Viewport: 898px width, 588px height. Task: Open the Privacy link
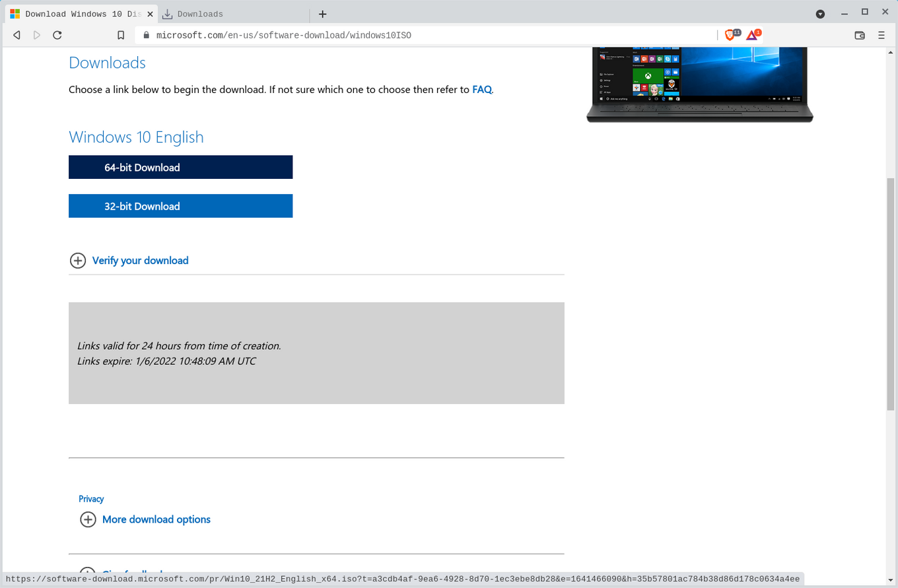coord(91,499)
